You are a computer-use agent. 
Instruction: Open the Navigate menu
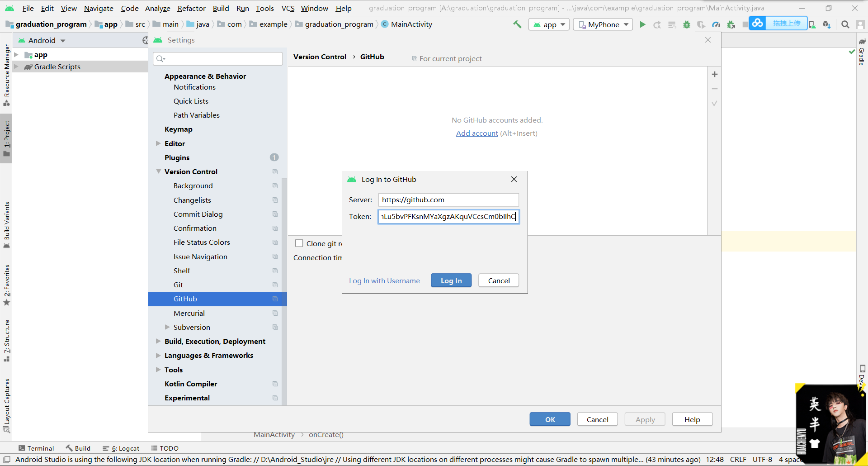[99, 8]
